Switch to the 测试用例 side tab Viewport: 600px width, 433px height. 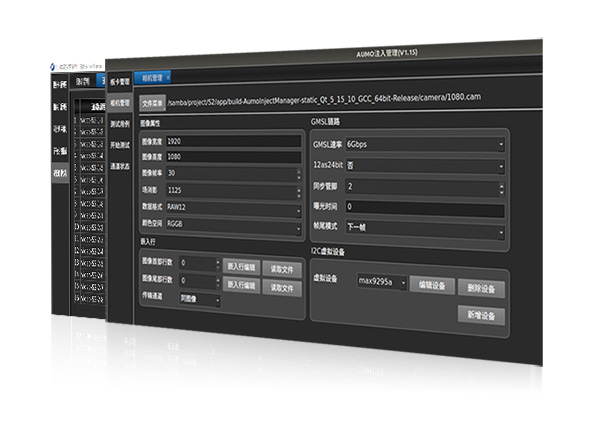120,124
